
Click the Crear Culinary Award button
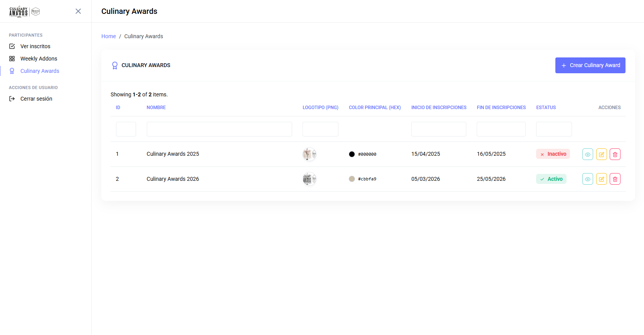tap(590, 65)
